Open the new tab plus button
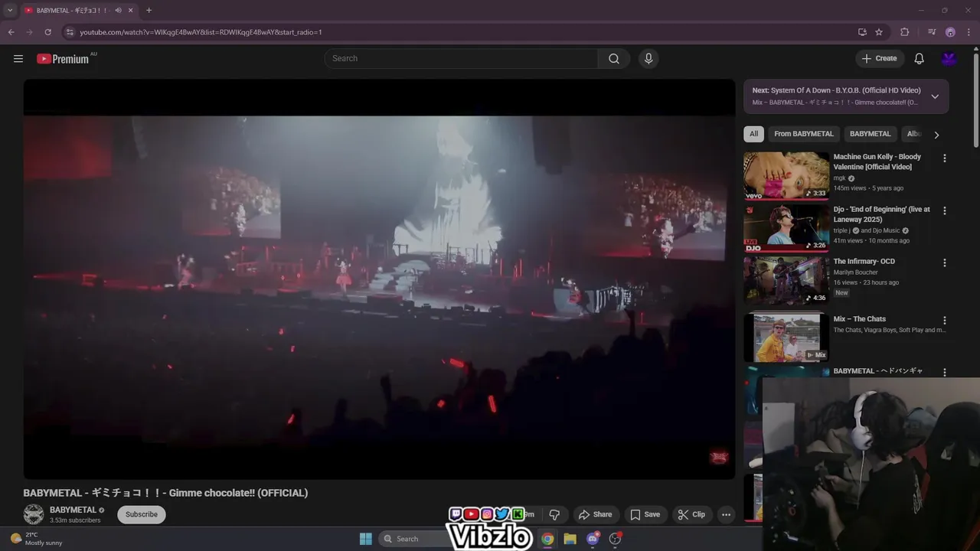Viewport: 980px width, 551px height. point(149,11)
